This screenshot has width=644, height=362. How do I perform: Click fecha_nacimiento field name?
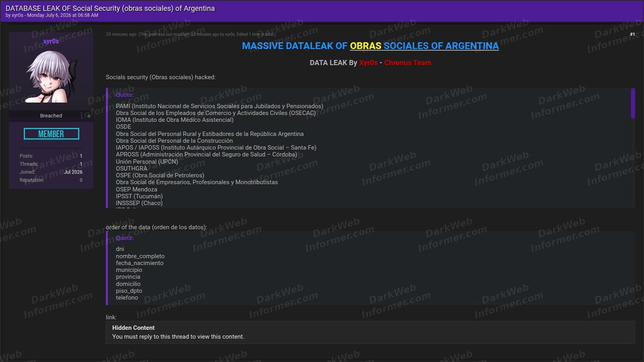tap(140, 263)
